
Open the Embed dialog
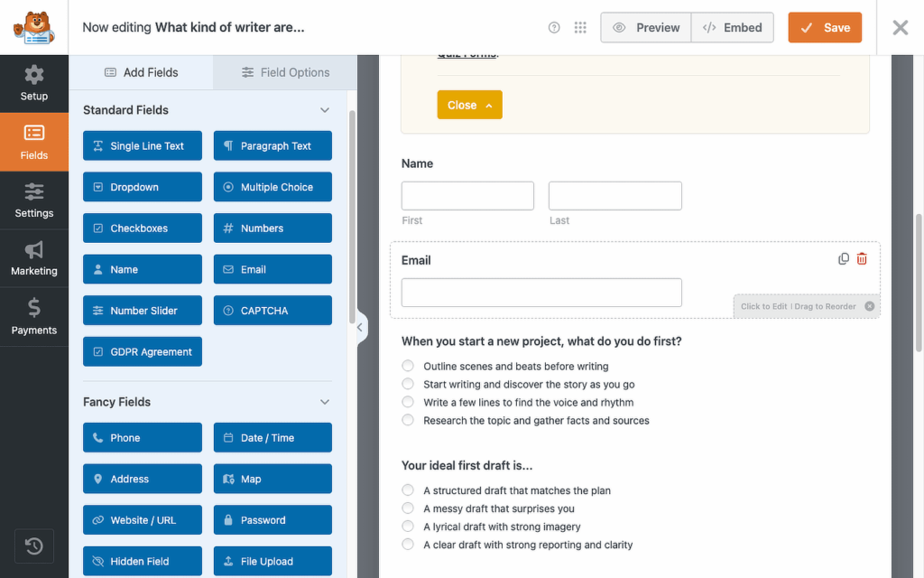733,28
